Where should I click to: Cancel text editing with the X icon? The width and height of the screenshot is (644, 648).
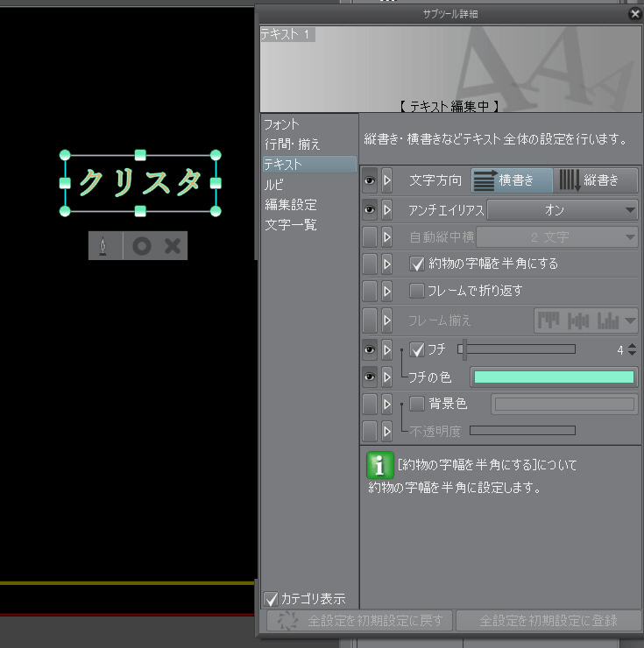(173, 246)
